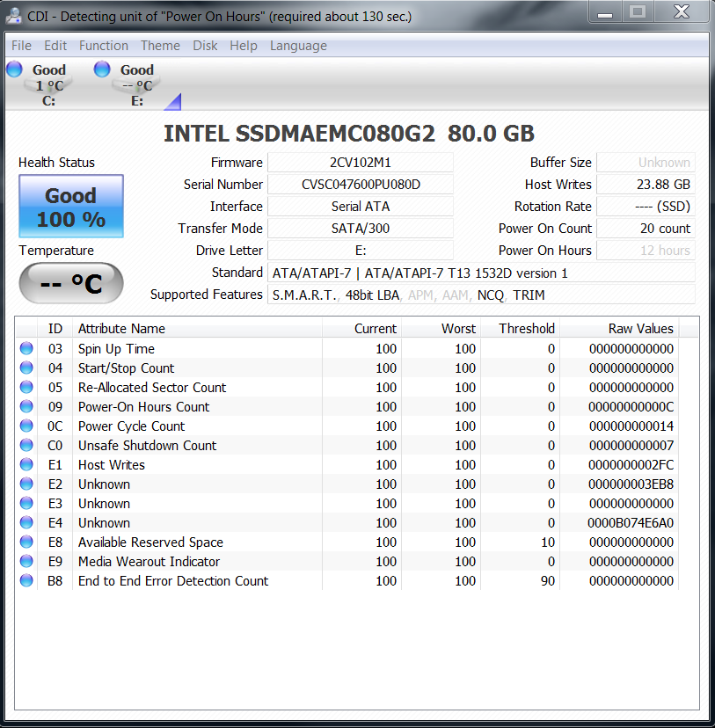
Task: Click status orb for Unsafe Shutdown Count
Action: [26, 446]
